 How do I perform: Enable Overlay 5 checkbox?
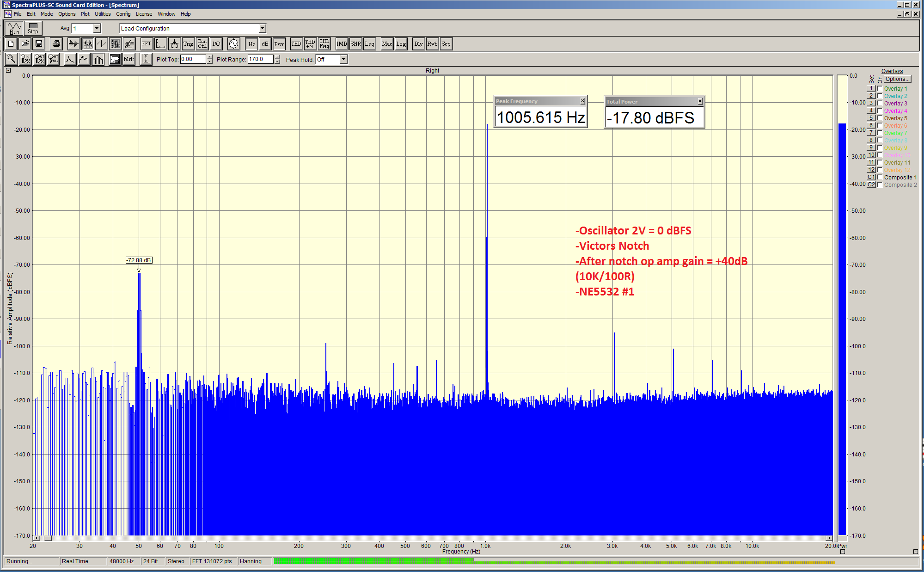coord(880,118)
